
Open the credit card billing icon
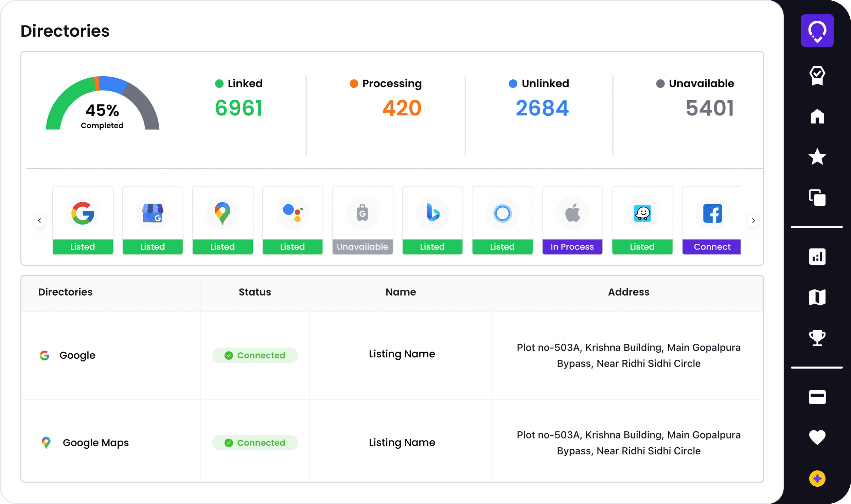(x=817, y=397)
